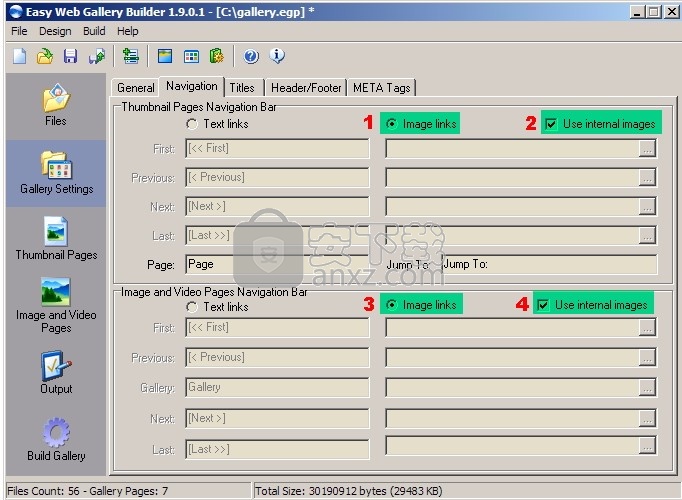The width and height of the screenshot is (682, 500).
Task: Click the Gallery link text field
Action: pos(277,387)
